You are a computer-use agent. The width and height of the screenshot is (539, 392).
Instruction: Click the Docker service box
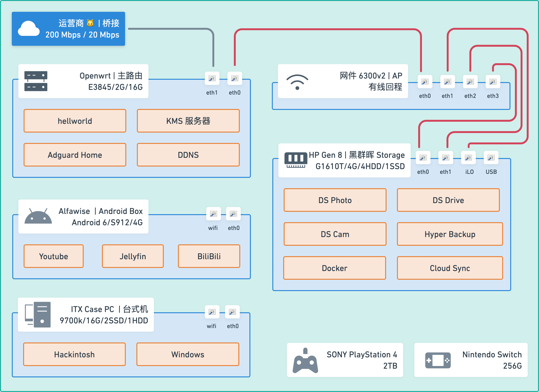(335, 268)
